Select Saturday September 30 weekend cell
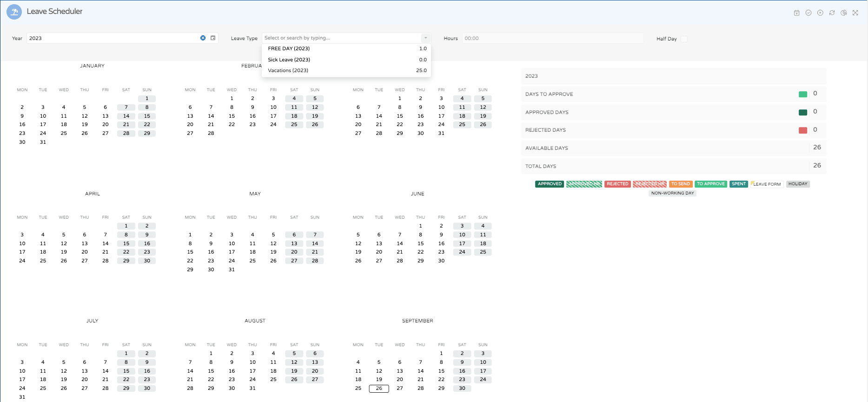Image resolution: width=868 pixels, height=402 pixels. [462, 389]
